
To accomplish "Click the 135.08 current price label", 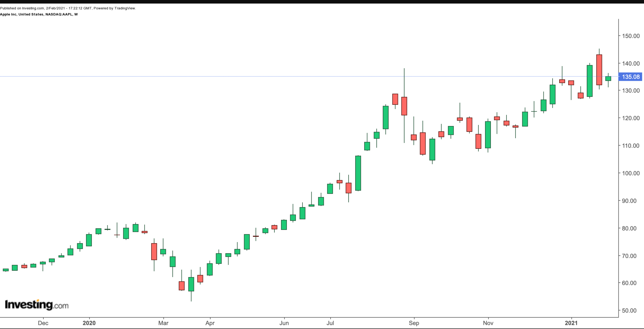I will (x=630, y=77).
